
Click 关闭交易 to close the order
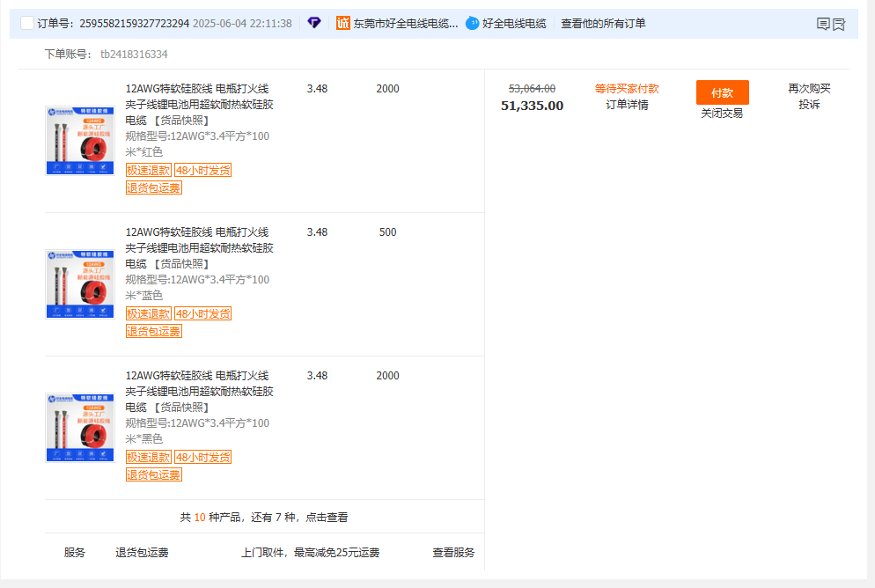tap(722, 114)
